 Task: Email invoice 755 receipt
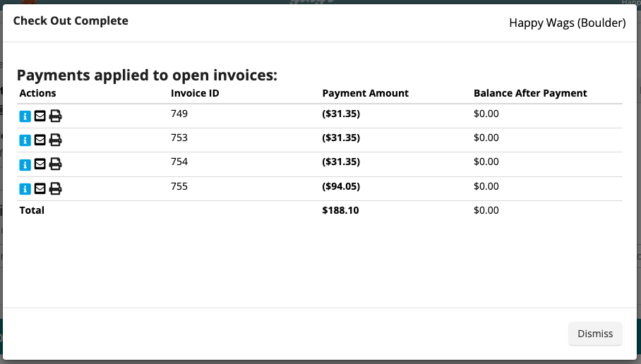click(40, 189)
